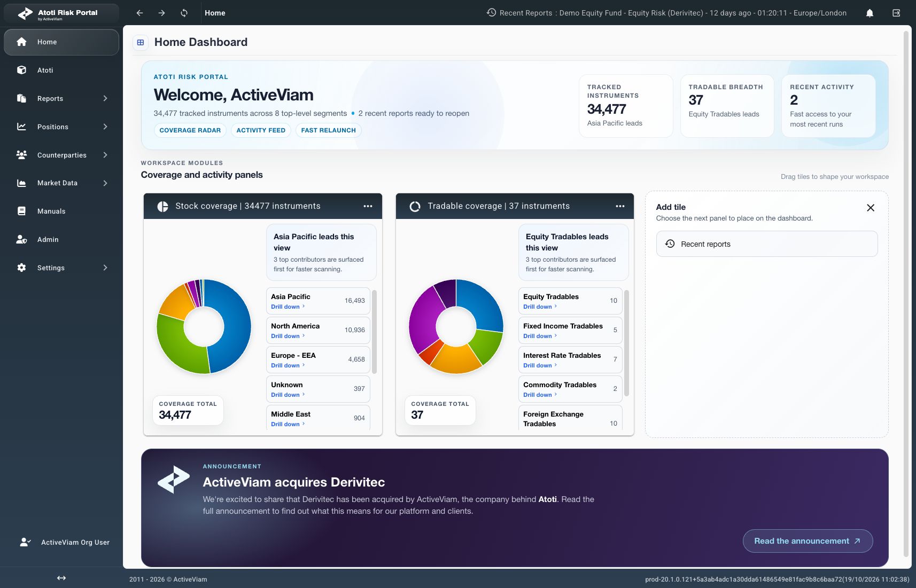Open the Coverage Radar chip
916x588 pixels.
click(190, 130)
